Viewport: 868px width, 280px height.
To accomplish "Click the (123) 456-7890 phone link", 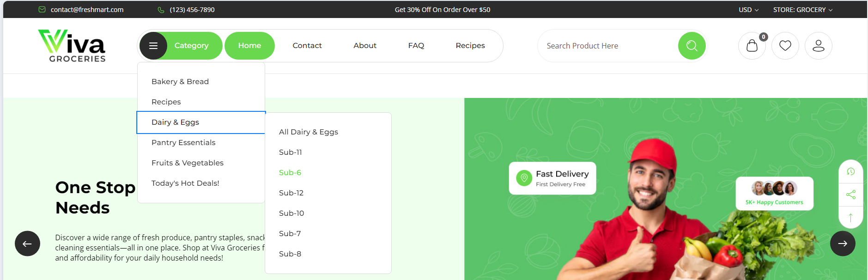I will [192, 10].
